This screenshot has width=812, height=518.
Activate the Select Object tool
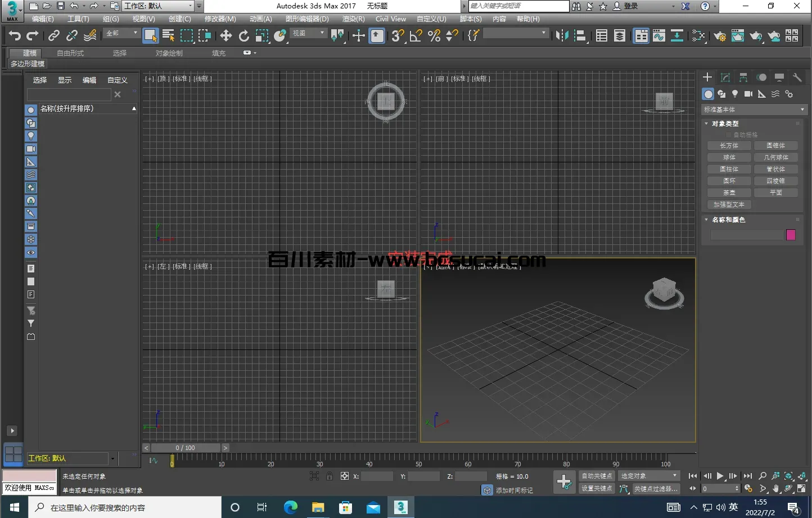coord(150,36)
